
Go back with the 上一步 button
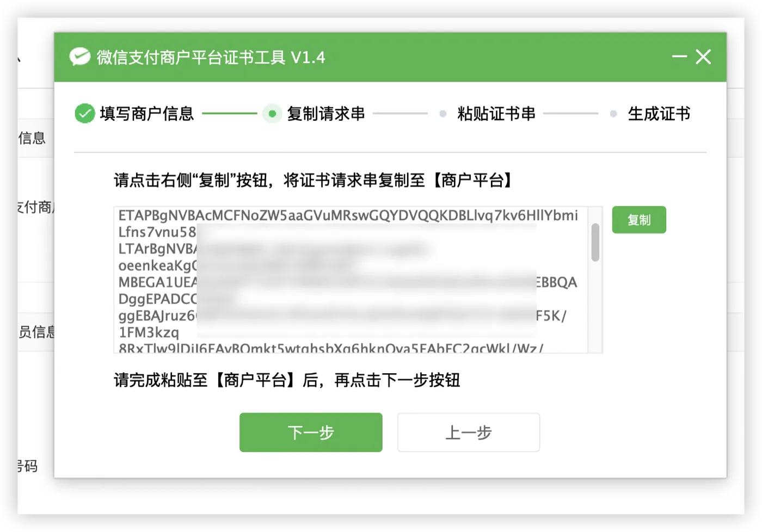[469, 432]
